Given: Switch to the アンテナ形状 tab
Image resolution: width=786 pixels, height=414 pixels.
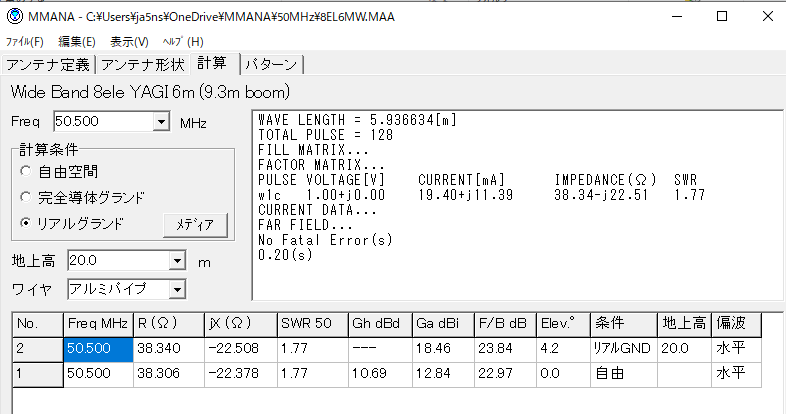Looking at the screenshot, I should (x=143, y=65).
